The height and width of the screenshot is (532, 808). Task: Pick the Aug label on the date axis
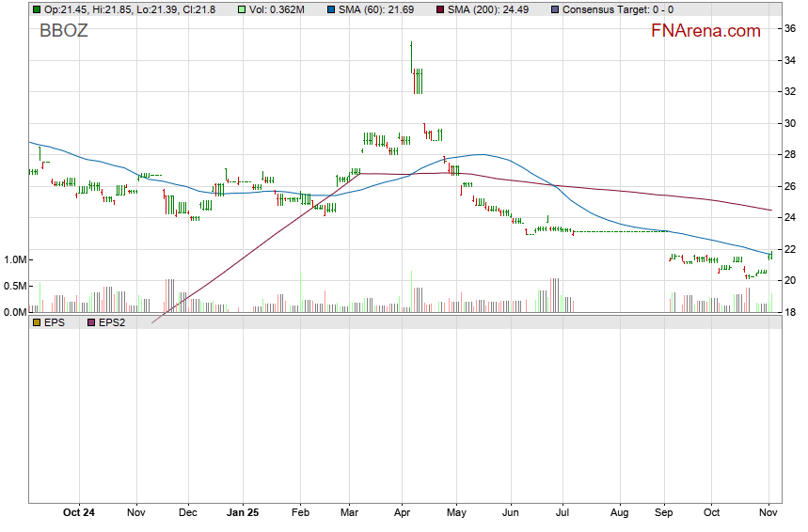(x=619, y=513)
